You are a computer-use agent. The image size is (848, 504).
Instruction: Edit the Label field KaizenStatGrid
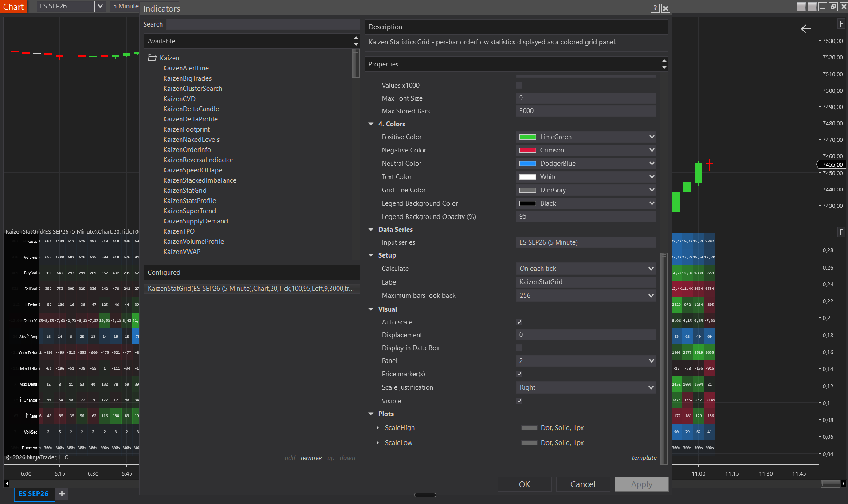(x=586, y=282)
